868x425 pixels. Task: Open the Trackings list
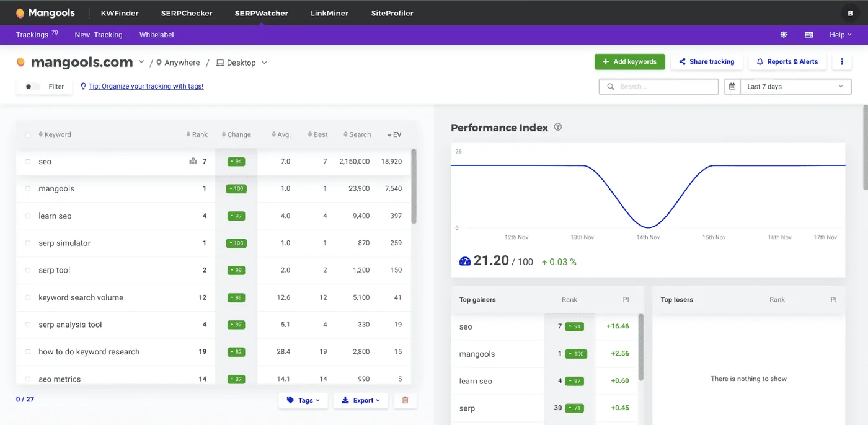click(37, 35)
